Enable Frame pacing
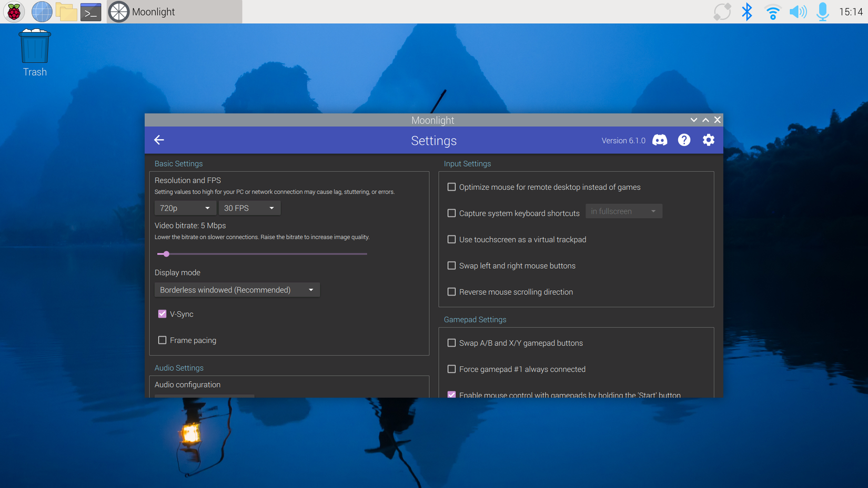 click(163, 340)
